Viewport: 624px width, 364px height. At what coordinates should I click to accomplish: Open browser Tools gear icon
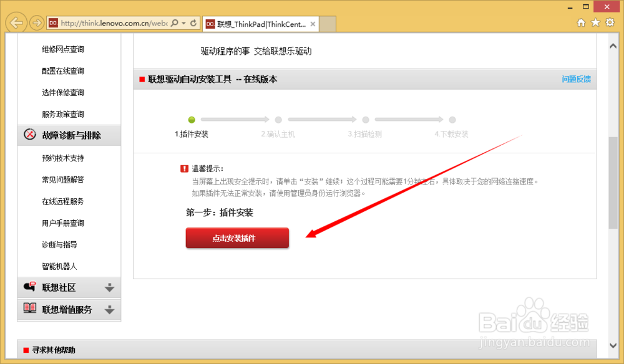[x=610, y=22]
